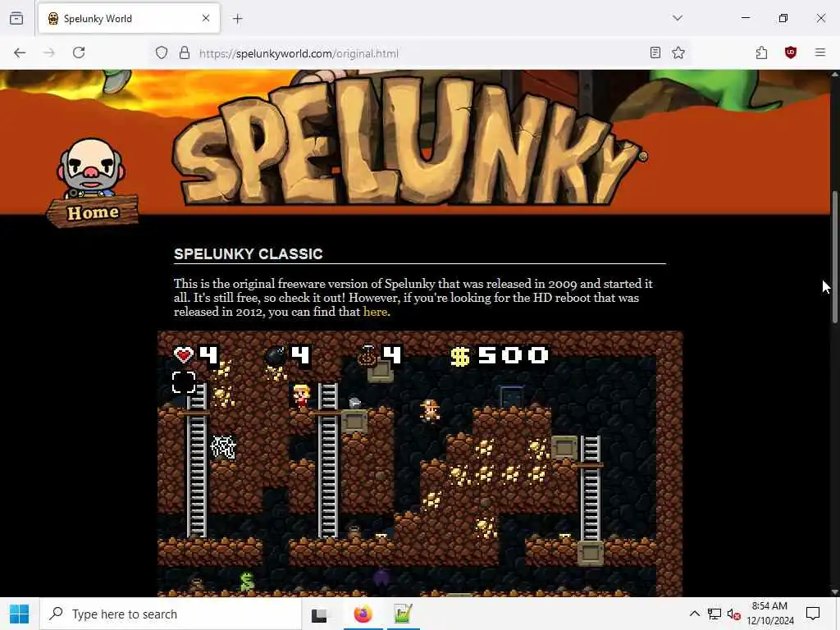This screenshot has width=840, height=630.
Task: Open the notification center icon
Action: coord(813,614)
